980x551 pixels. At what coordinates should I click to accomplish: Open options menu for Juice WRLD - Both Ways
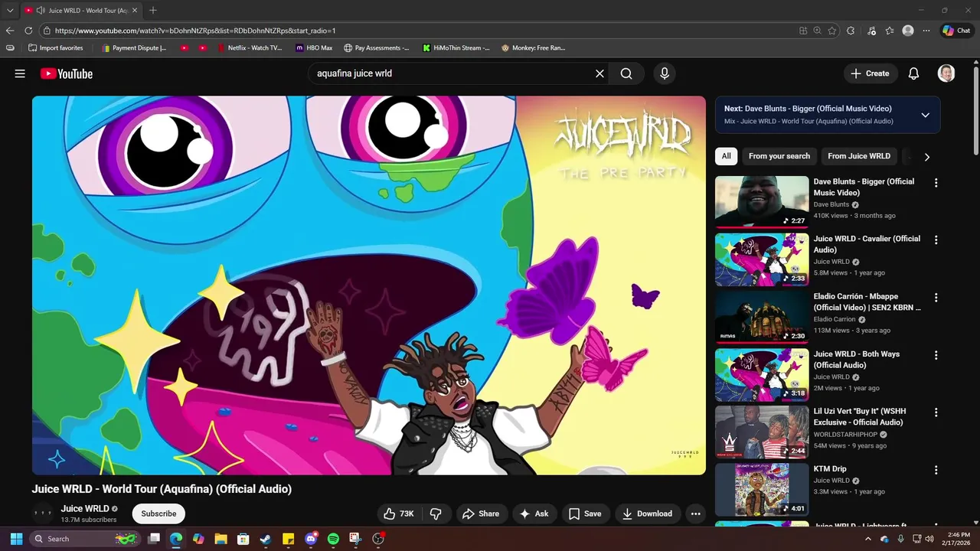click(936, 355)
